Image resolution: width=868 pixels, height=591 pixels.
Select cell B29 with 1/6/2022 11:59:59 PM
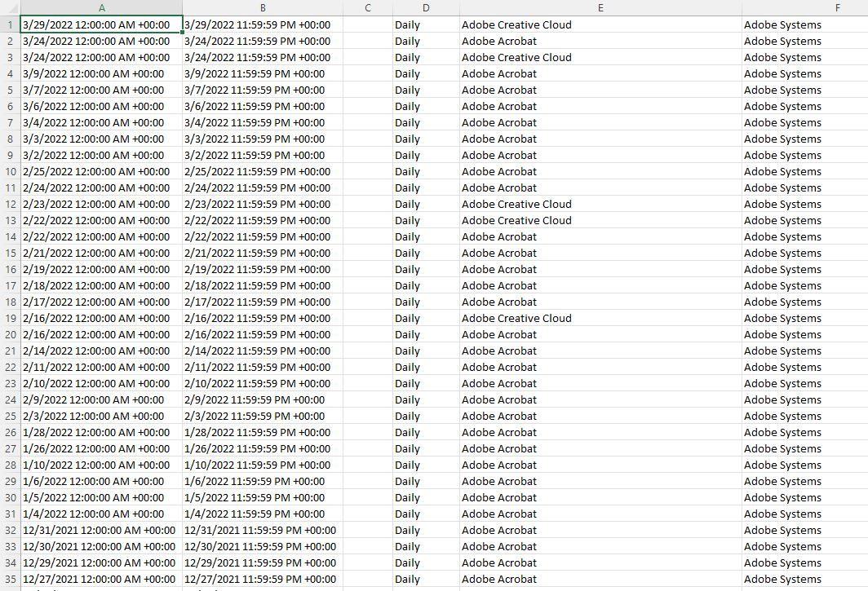tap(263, 482)
